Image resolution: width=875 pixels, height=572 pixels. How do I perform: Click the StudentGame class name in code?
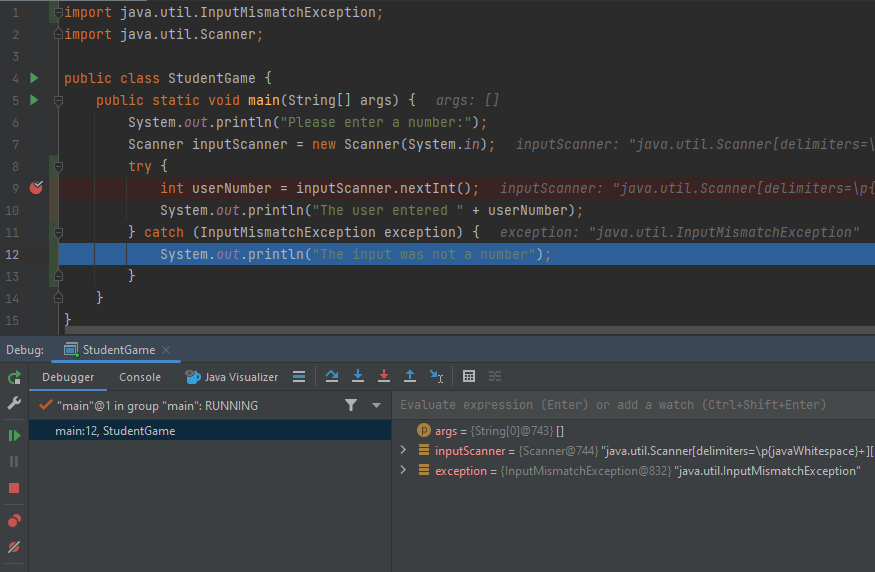(211, 78)
